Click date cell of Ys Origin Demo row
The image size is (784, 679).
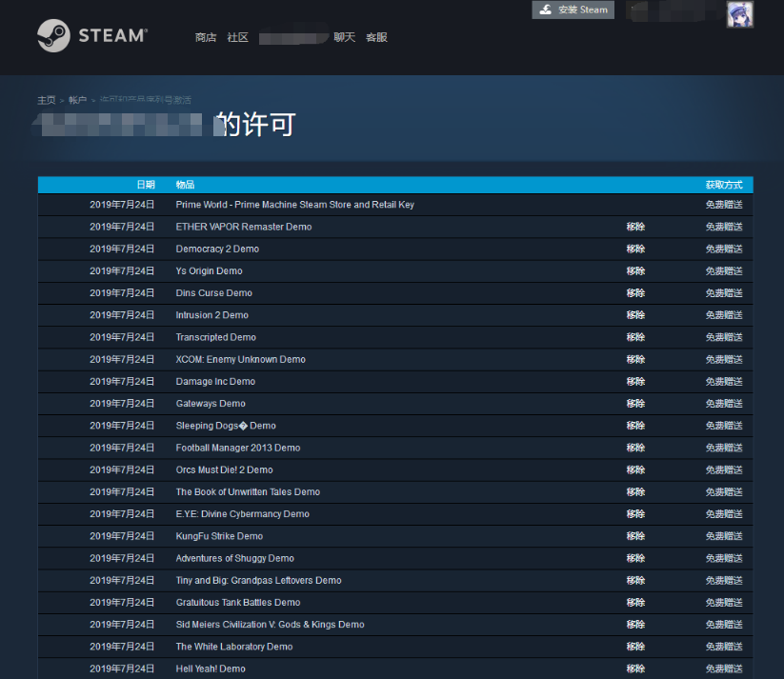(122, 271)
